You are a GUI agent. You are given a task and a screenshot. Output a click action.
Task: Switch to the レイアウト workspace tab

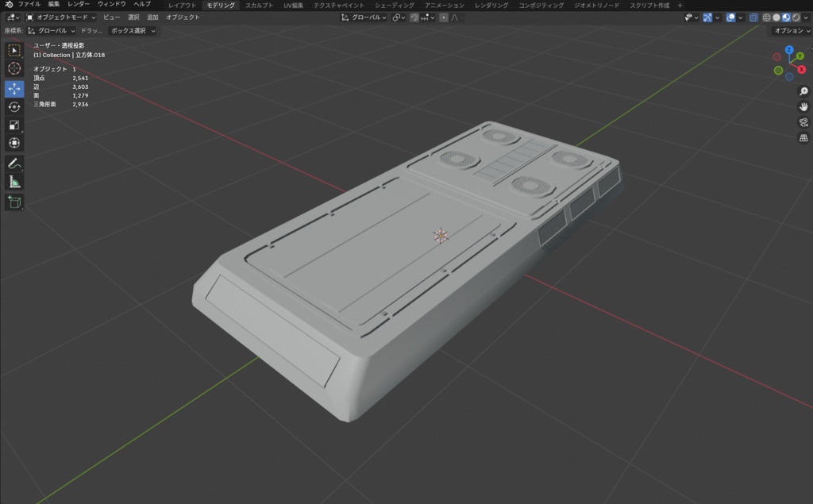point(182,6)
